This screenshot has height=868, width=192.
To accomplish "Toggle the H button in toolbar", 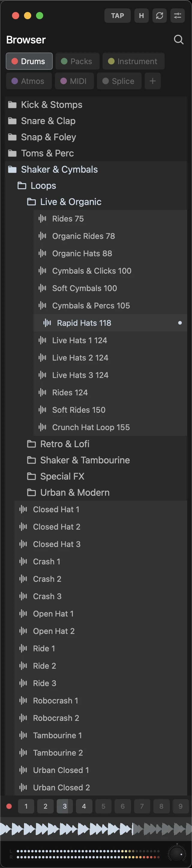I will tap(141, 16).
